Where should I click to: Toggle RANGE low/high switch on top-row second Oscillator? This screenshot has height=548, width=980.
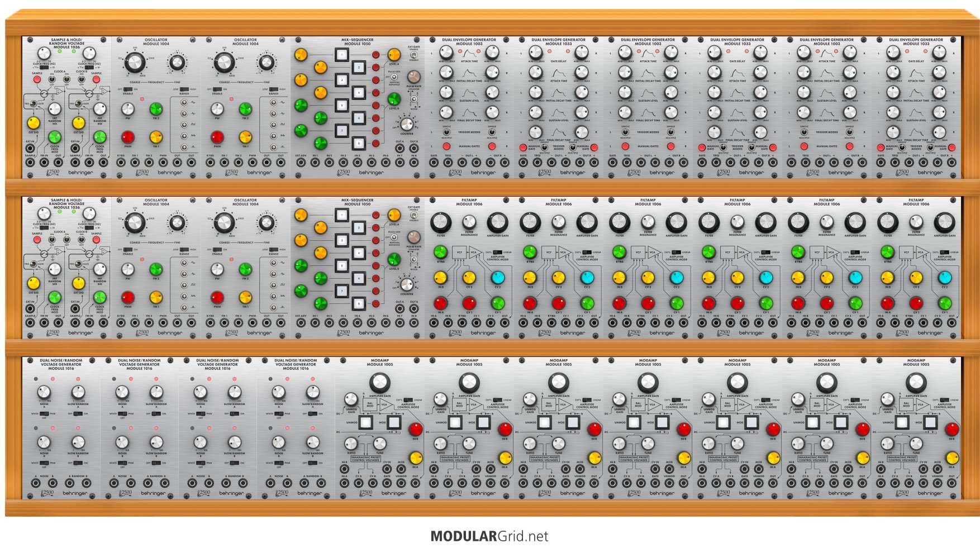point(274,89)
